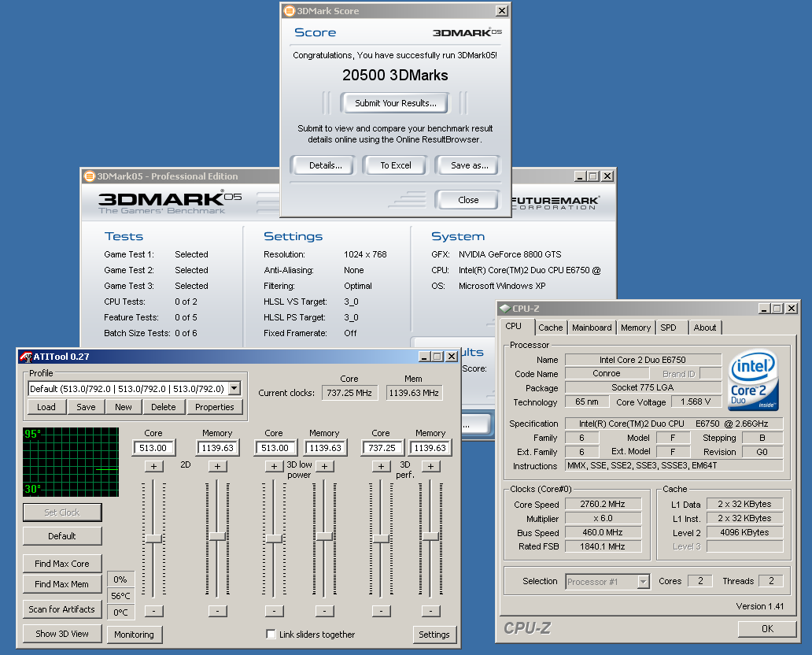This screenshot has height=655, width=812.
Task: Select the Memory tab in CPU-Z
Action: [636, 327]
